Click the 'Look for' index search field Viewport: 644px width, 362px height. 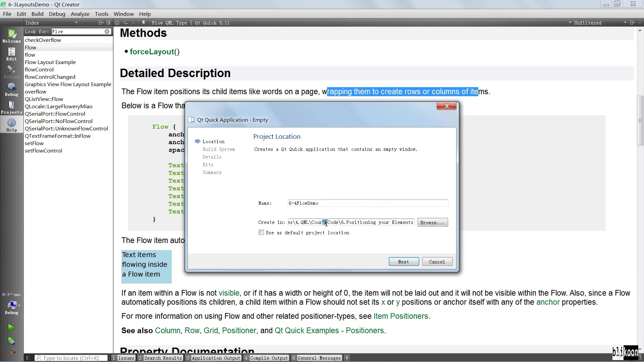click(82, 32)
